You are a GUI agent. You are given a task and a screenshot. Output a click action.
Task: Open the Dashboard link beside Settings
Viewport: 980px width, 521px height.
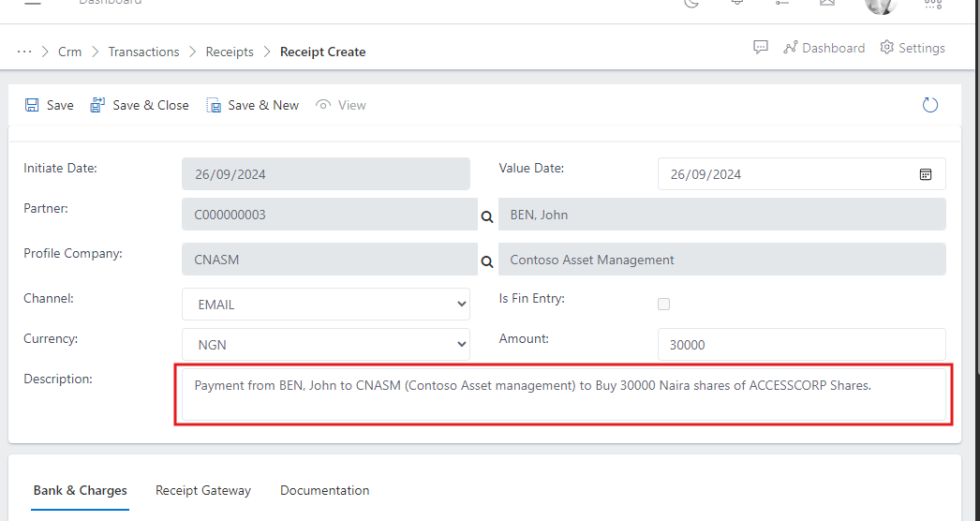pyautogui.click(x=824, y=48)
